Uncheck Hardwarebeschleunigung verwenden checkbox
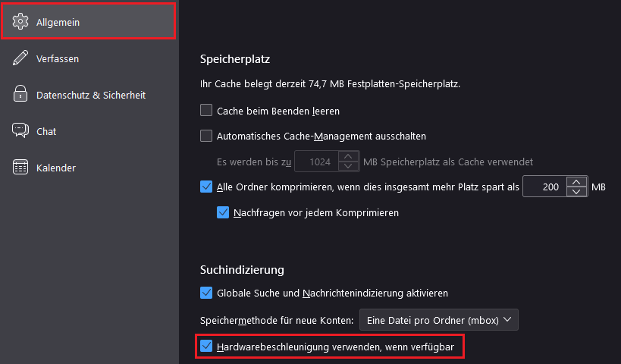This screenshot has width=621, height=364. (x=206, y=346)
